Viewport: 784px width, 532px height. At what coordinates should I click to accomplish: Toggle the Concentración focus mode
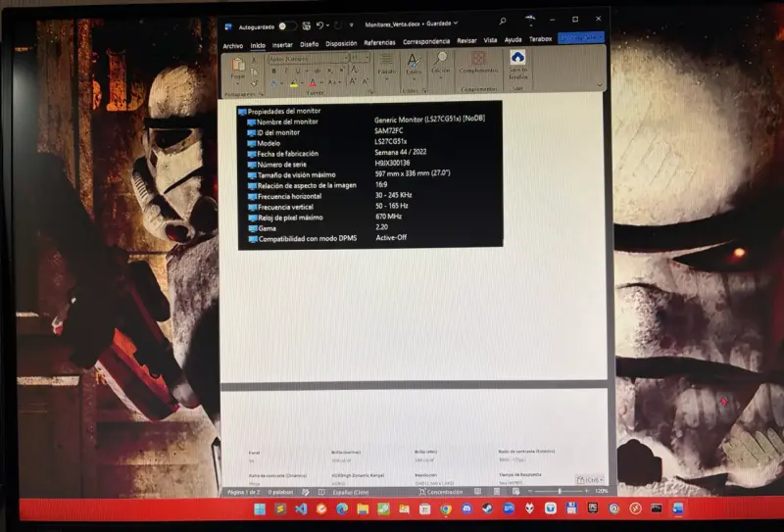[x=441, y=492]
